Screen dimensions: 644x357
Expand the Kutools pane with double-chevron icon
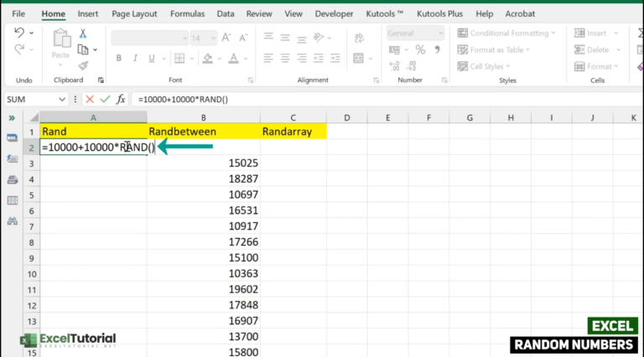[13, 118]
